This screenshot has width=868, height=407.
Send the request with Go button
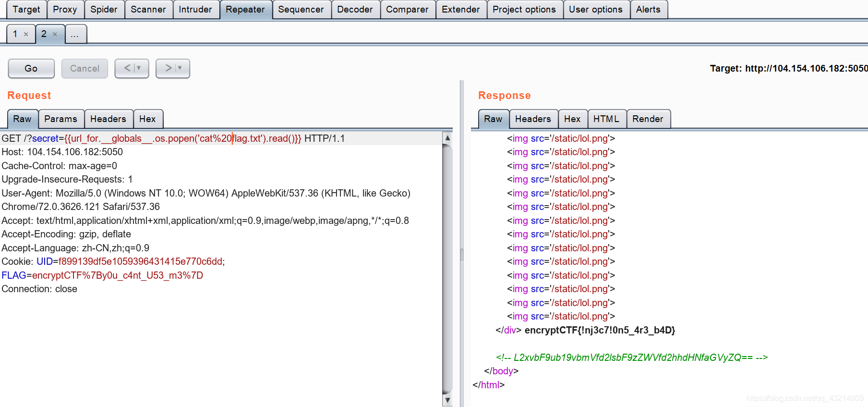tap(31, 68)
